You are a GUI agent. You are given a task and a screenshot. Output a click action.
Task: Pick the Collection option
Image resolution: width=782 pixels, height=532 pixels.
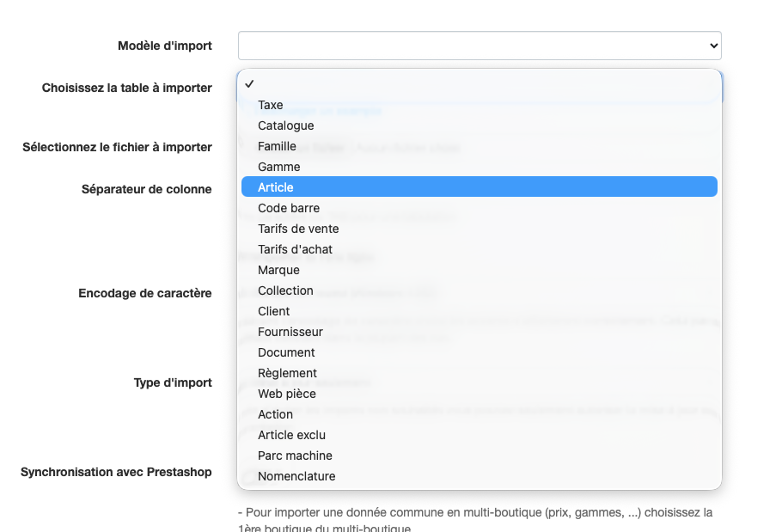tap(285, 290)
